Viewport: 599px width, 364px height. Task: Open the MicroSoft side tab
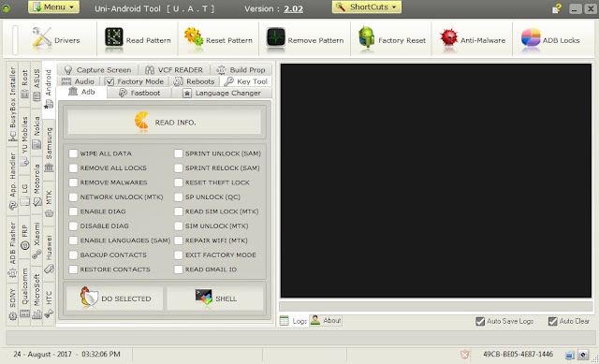pos(37,297)
